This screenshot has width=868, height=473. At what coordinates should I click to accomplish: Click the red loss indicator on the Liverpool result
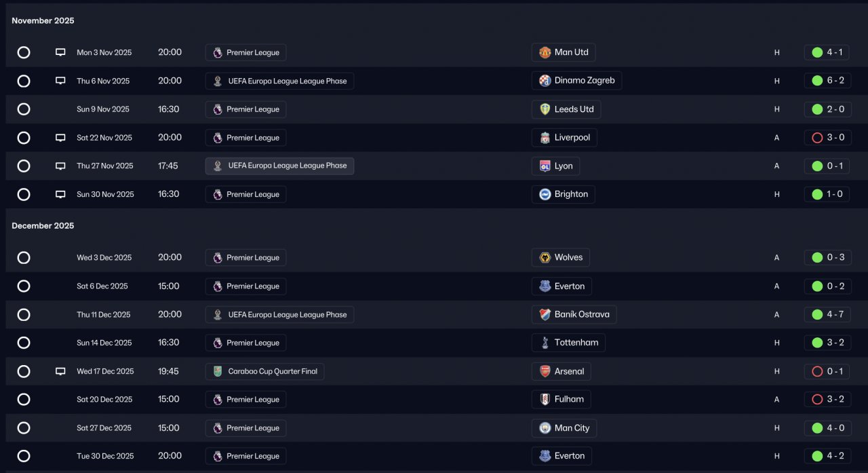click(817, 138)
